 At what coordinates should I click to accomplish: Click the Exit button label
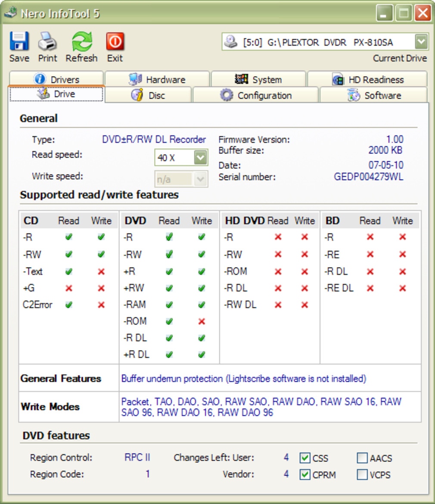pos(115,58)
